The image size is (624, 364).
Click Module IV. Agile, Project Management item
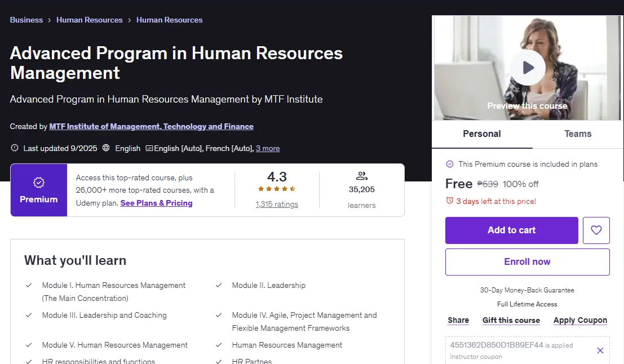(x=304, y=321)
